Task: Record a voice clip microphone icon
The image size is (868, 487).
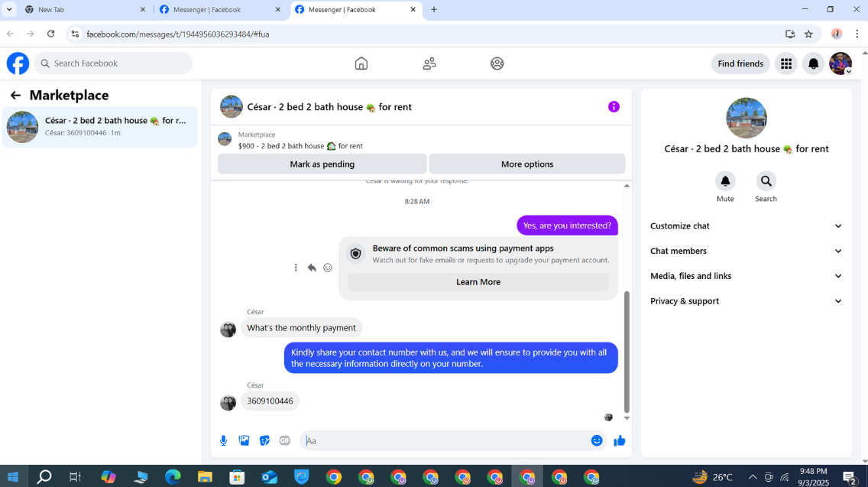Action: click(x=223, y=440)
